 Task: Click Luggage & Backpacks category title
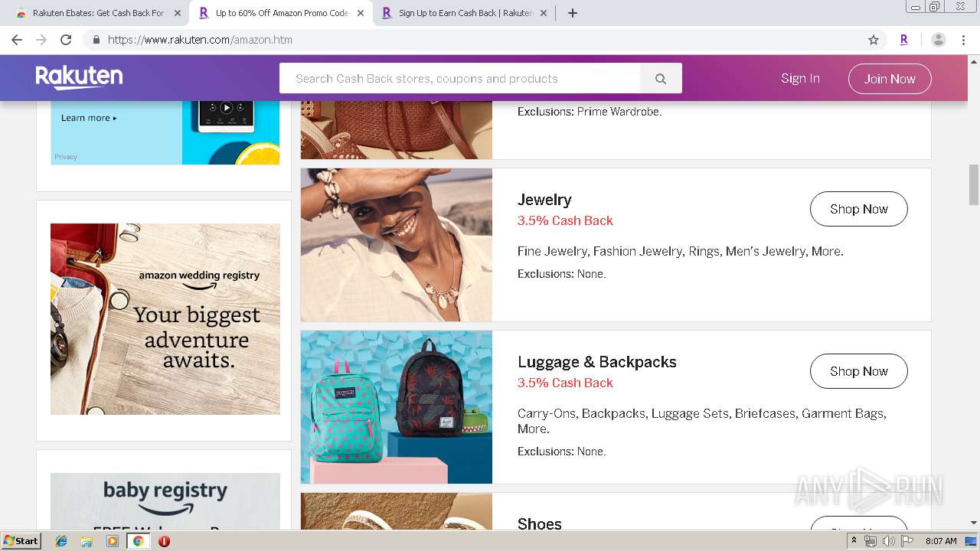[597, 362]
